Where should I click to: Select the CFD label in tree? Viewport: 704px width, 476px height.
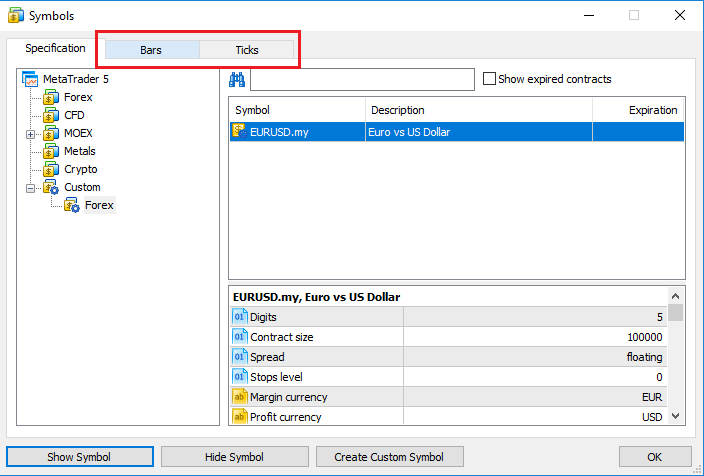click(75, 115)
